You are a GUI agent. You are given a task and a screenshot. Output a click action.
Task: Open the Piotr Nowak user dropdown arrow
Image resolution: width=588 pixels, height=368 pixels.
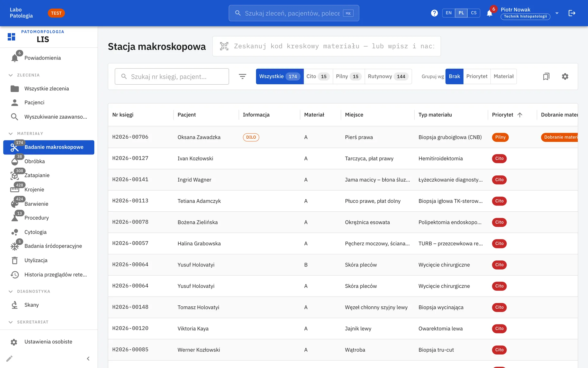point(557,13)
